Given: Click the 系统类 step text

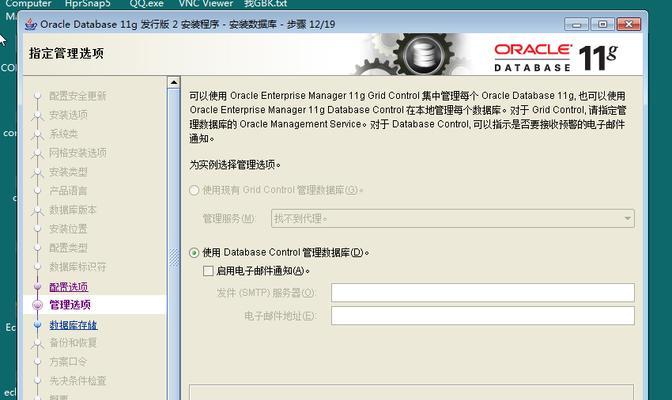Looking at the screenshot, I should [x=64, y=134].
